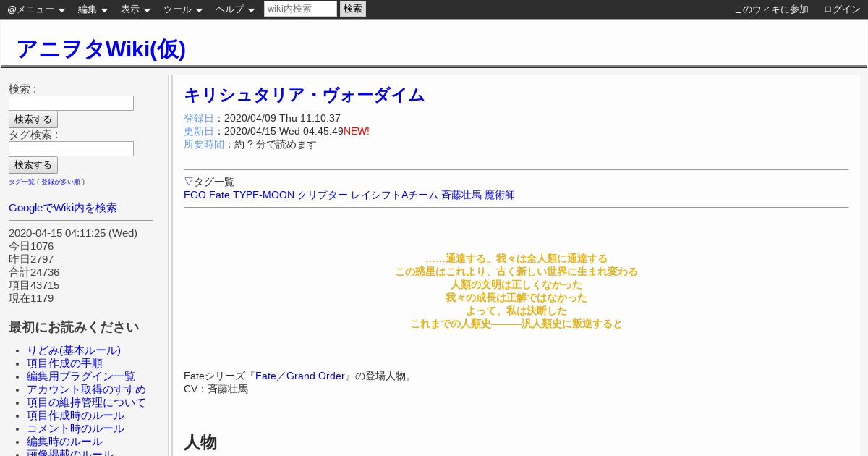Open 編集用プラグイン一覧 link
This screenshot has height=456, width=868.
pyautogui.click(x=81, y=376)
